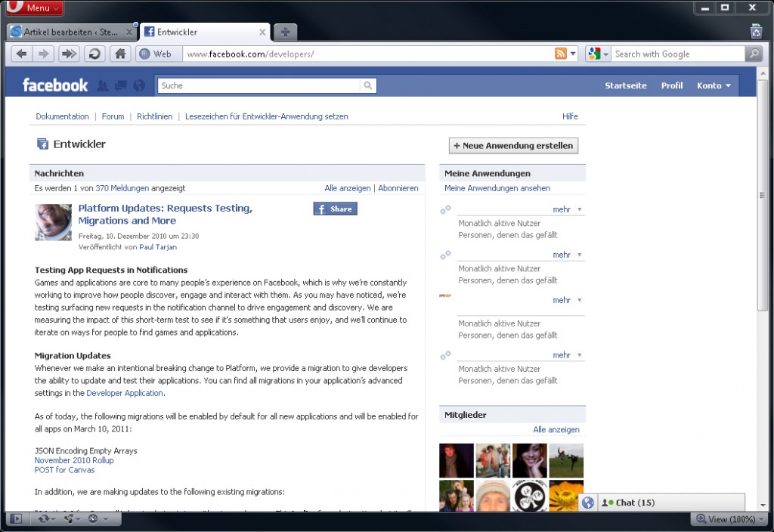Screen dimensions: 774x532
Task: Open Facebook notifications globe icon
Action: (x=139, y=86)
